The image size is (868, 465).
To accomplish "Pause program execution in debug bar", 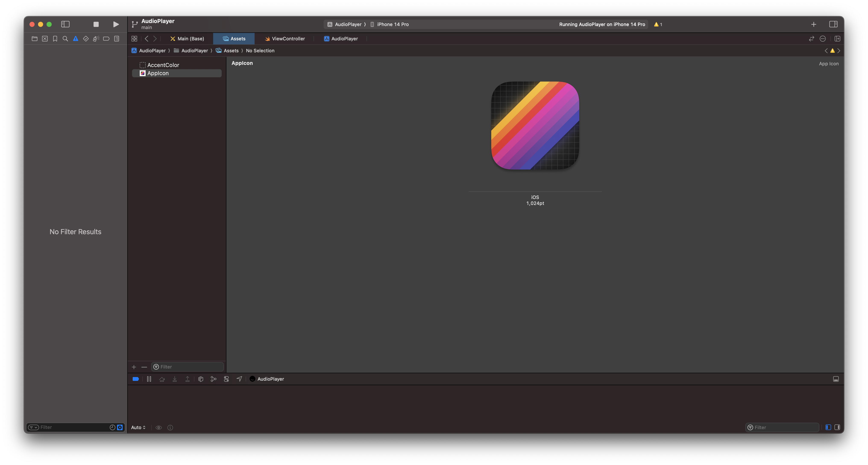I will pyautogui.click(x=149, y=379).
